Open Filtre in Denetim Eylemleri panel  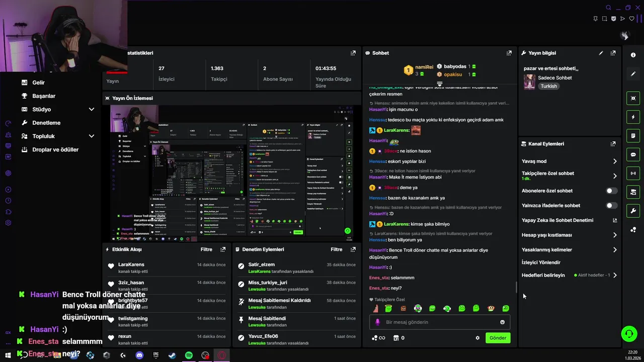337,249
